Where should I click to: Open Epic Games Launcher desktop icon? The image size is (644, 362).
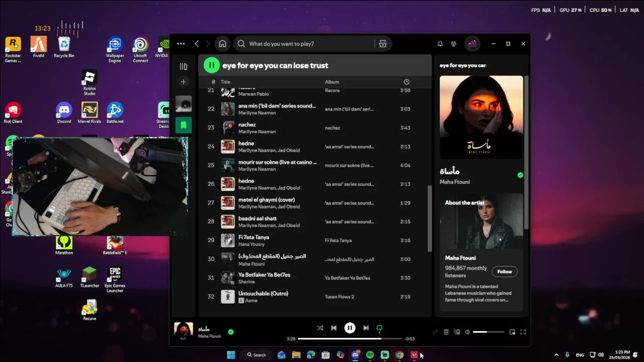coord(115,280)
